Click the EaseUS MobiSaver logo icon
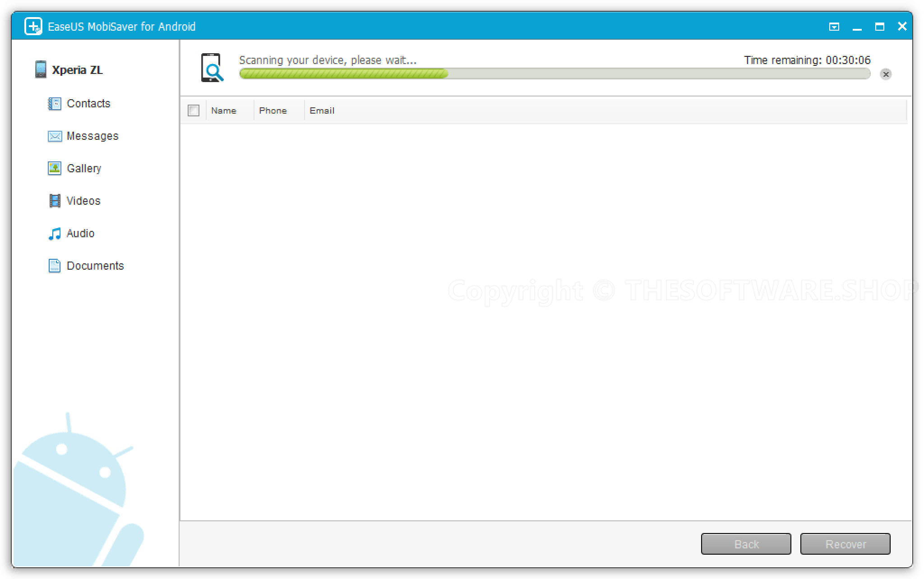This screenshot has height=579, width=924. (x=33, y=26)
